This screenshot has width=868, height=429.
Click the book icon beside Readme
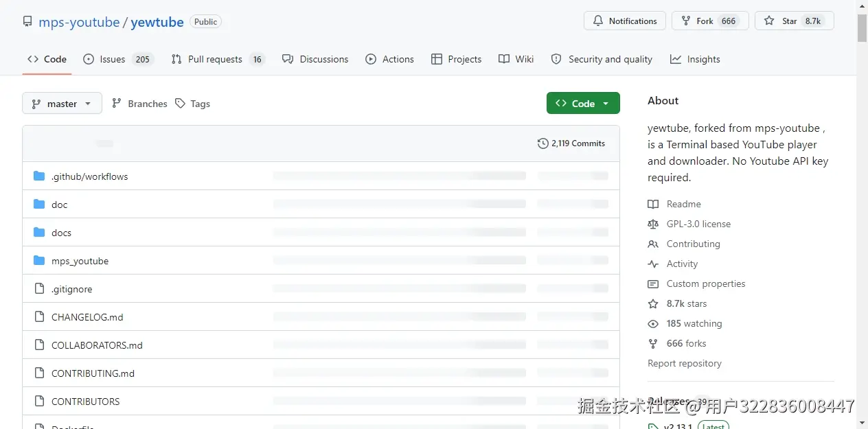(x=653, y=204)
